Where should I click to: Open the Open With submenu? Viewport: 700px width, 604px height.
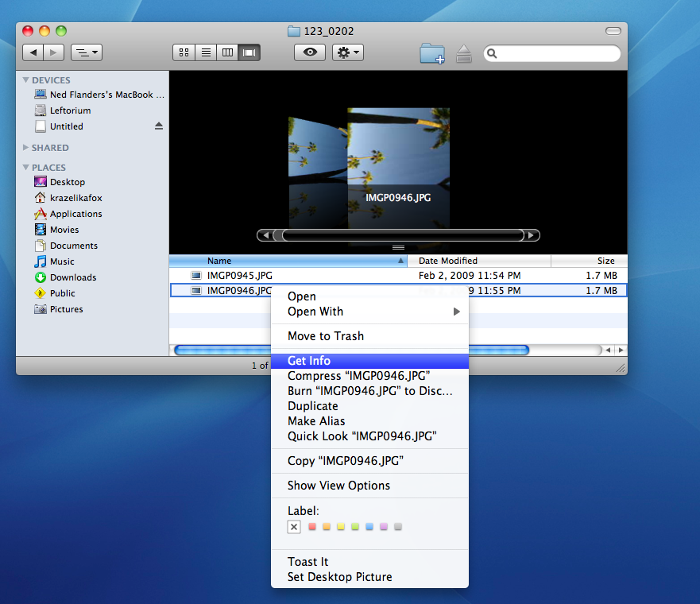(315, 312)
